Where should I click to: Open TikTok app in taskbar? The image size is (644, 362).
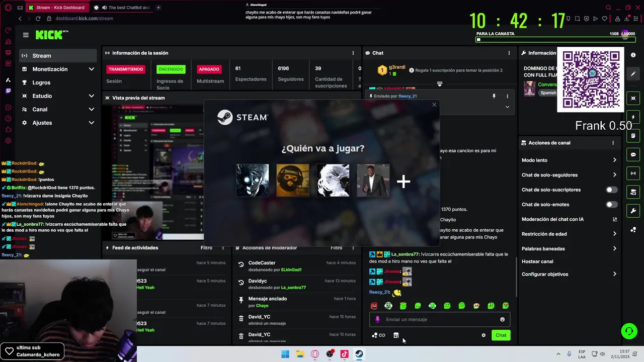click(x=344, y=354)
